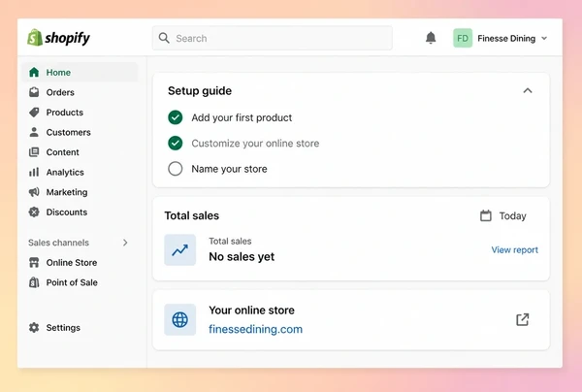Open Orders page
582x392 pixels.
80,92
